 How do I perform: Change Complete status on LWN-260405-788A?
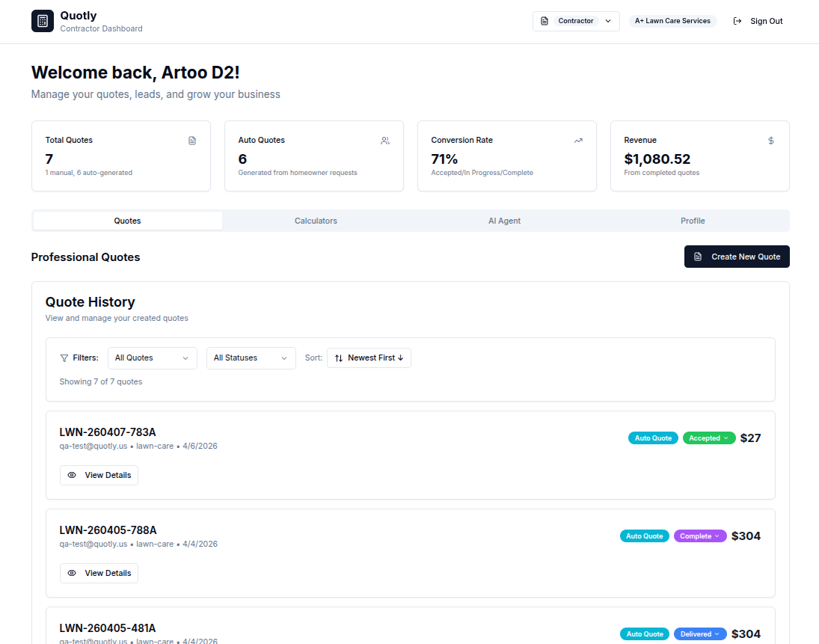click(x=700, y=536)
